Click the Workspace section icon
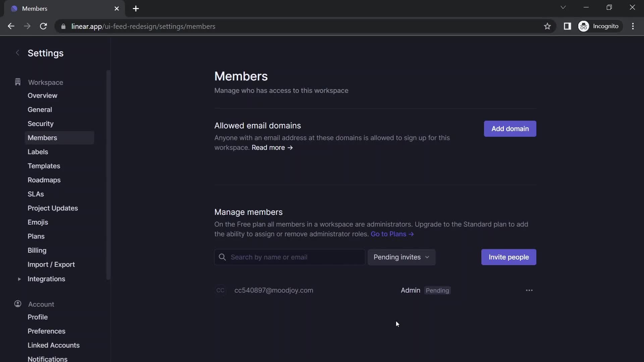This screenshot has height=362, width=644. pyautogui.click(x=18, y=83)
